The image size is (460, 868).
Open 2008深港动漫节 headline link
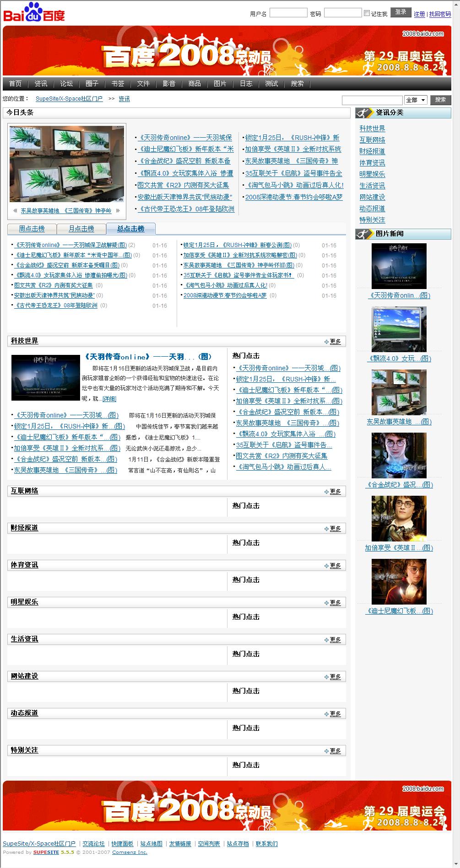click(x=294, y=197)
